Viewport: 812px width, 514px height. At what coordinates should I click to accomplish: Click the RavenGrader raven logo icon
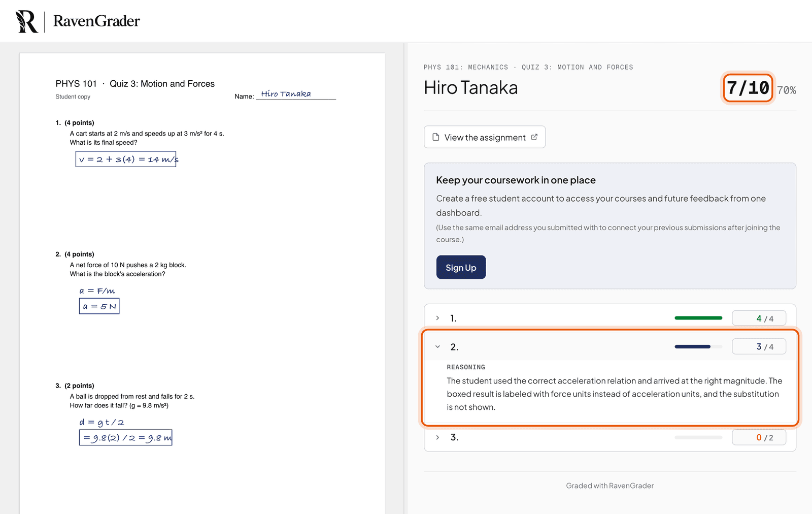pyautogui.click(x=27, y=22)
